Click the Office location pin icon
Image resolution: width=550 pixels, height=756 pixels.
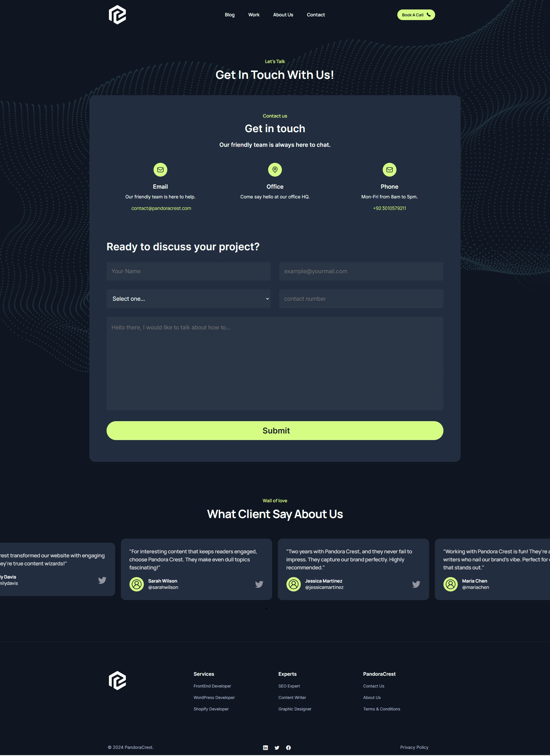(274, 170)
